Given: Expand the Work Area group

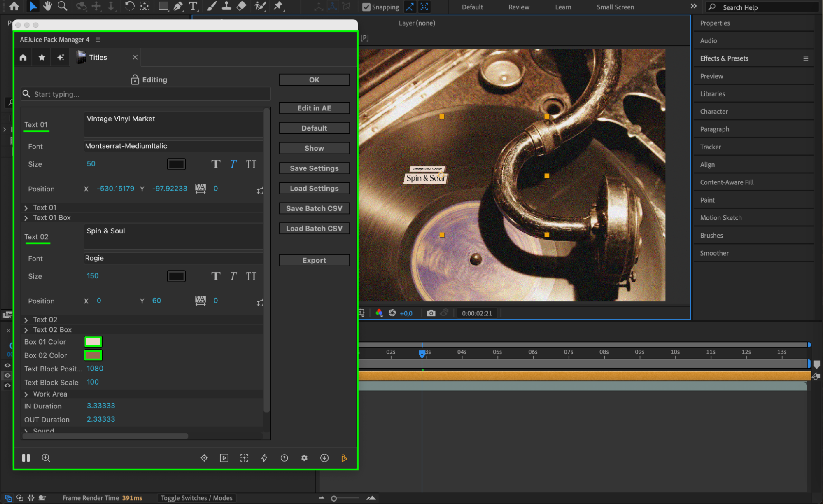Looking at the screenshot, I should point(26,394).
